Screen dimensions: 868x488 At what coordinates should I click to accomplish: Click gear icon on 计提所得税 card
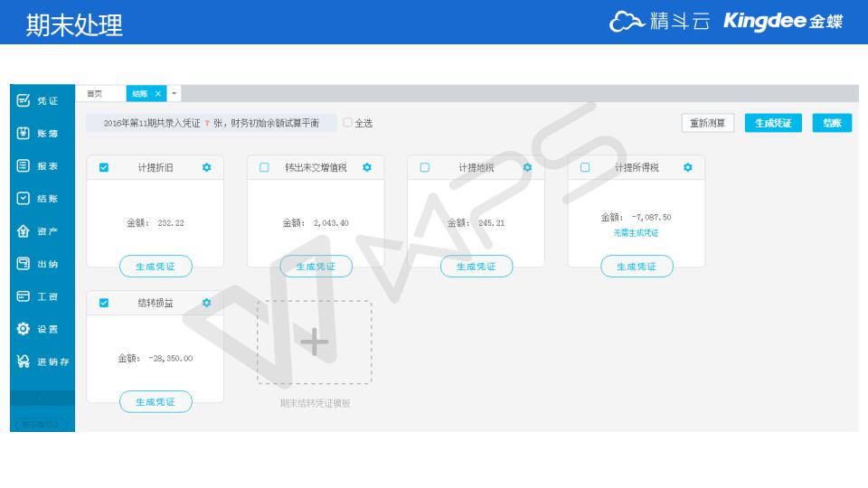pos(688,167)
